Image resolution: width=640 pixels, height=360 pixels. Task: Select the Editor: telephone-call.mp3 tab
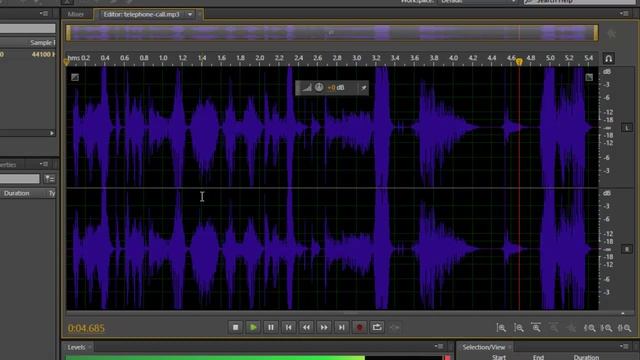[141, 14]
